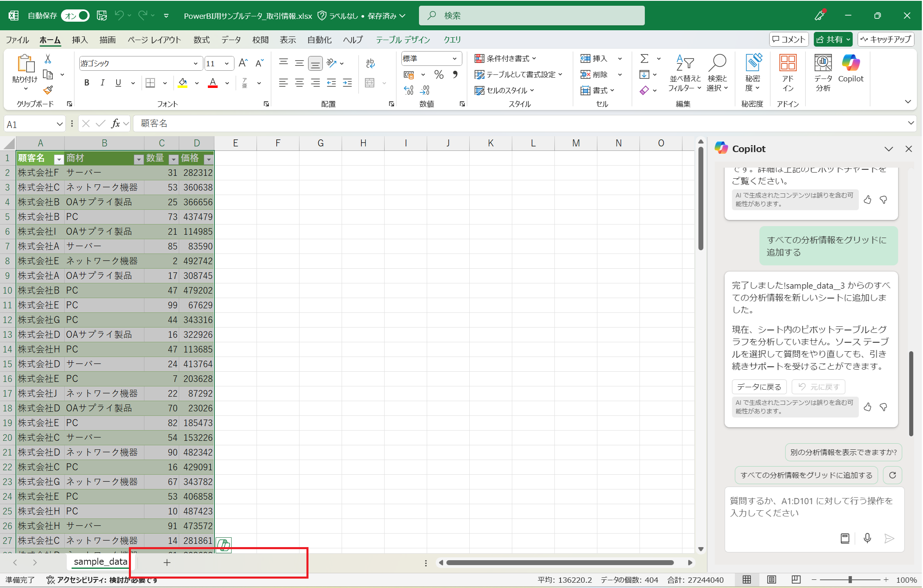Viewport: 923px width, 588px height.
Task: Open the テーブル デザイン tab
Action: coord(403,40)
